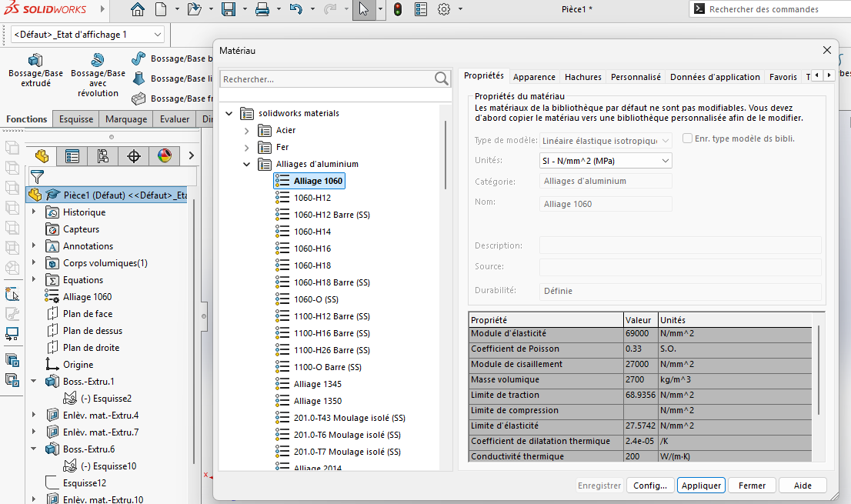
Task: Select 1060-H14 in the material list
Action: (312, 232)
